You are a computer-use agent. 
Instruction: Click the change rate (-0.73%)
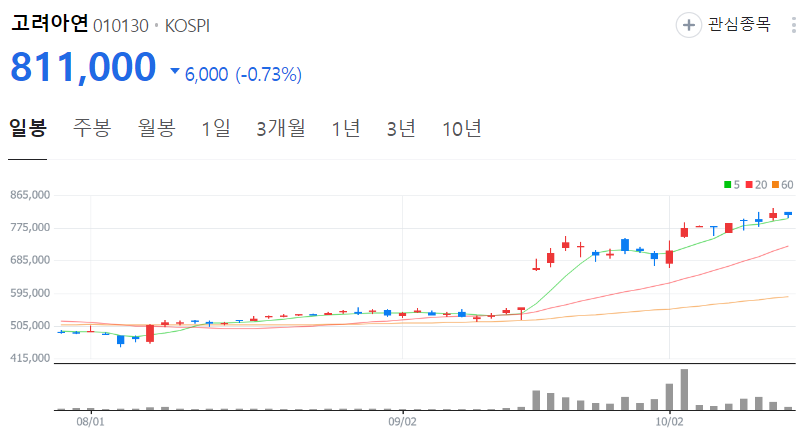tap(268, 74)
